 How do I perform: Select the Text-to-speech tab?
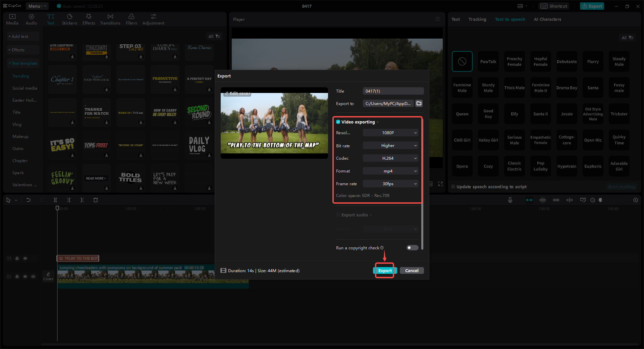[510, 19]
